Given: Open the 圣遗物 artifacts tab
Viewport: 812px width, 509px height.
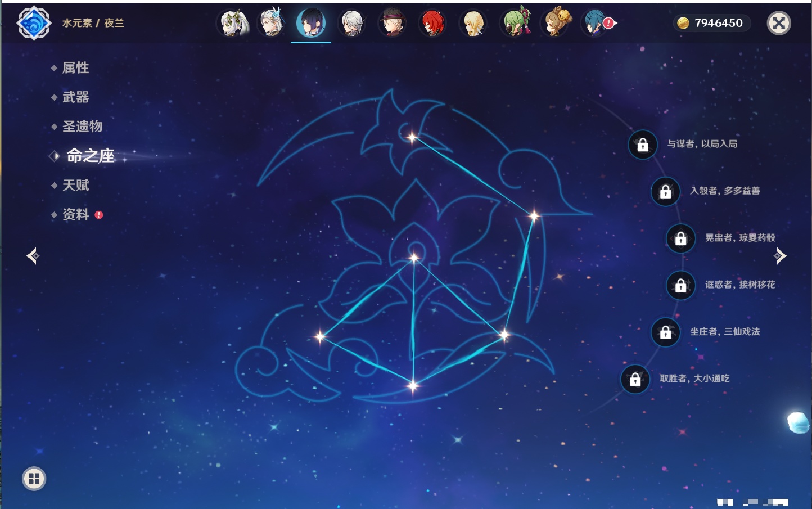Looking at the screenshot, I should pos(82,127).
